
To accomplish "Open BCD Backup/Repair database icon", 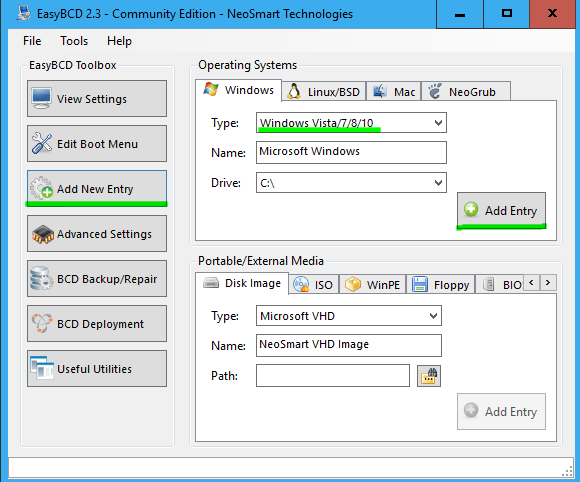I will point(41,278).
